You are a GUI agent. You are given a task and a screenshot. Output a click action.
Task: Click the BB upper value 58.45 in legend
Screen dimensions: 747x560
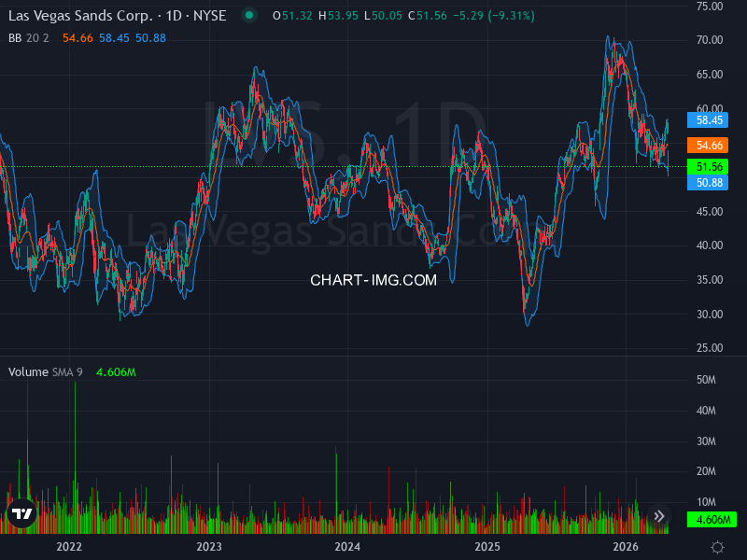coord(114,38)
